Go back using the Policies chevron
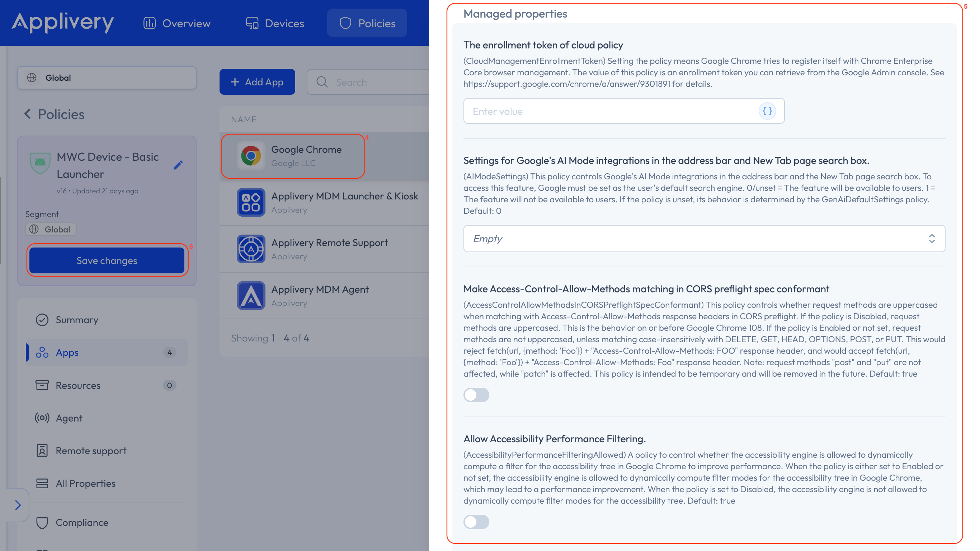Screen dimensions: 980x551 point(27,114)
